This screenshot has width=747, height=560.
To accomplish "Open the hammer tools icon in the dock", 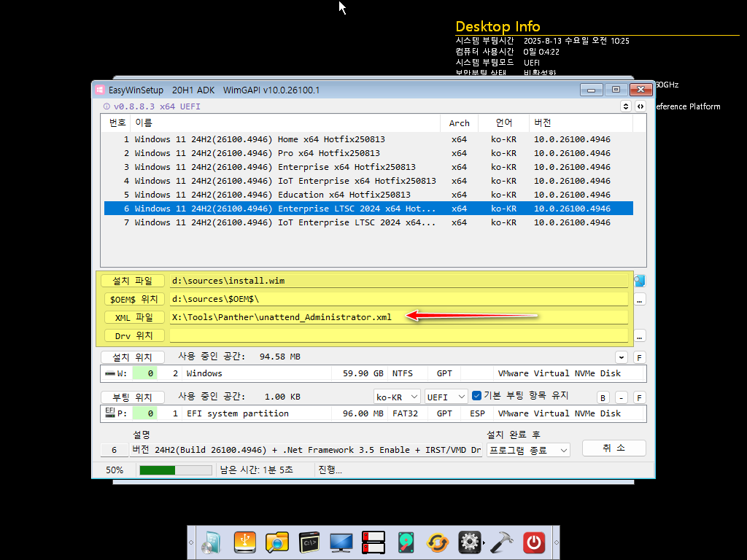I will [502, 542].
